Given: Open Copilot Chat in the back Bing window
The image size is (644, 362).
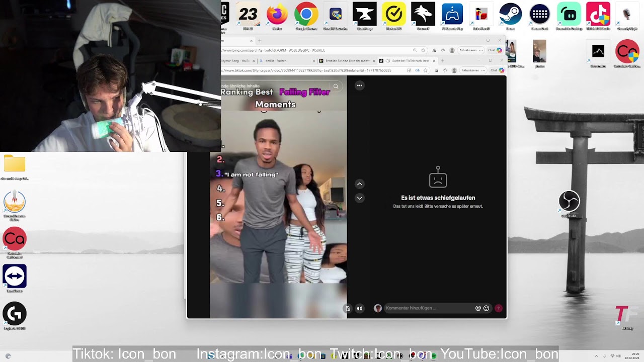Looking at the screenshot, I should (496, 50).
